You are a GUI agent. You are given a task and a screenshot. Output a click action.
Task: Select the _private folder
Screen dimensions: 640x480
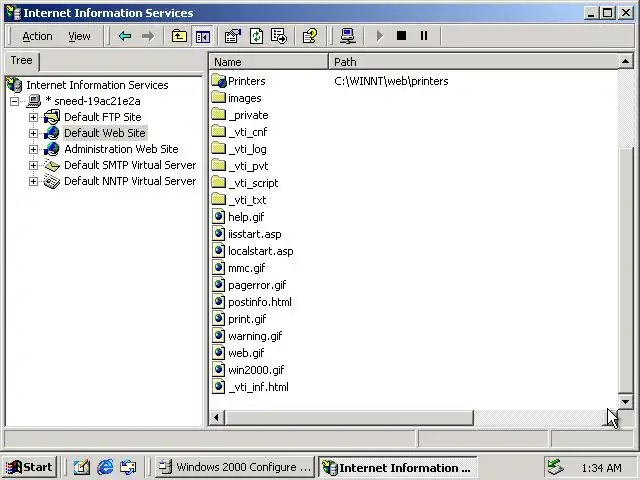point(248,115)
